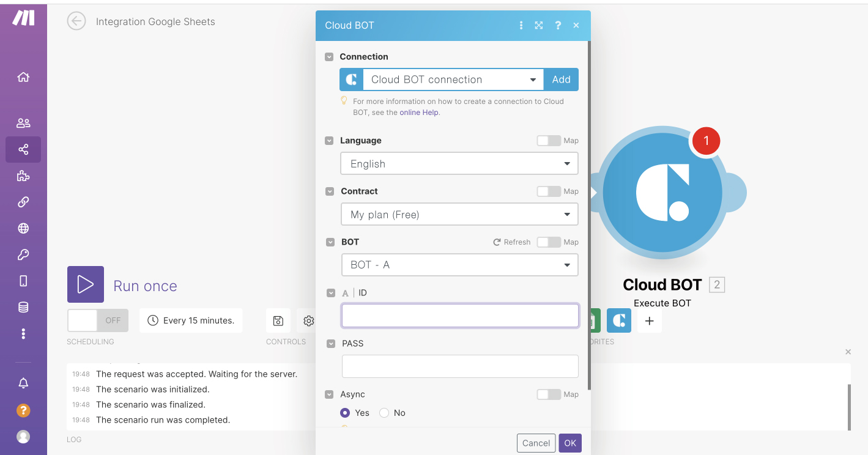Click the Run once play button
This screenshot has width=868, height=455.
coord(86,284)
